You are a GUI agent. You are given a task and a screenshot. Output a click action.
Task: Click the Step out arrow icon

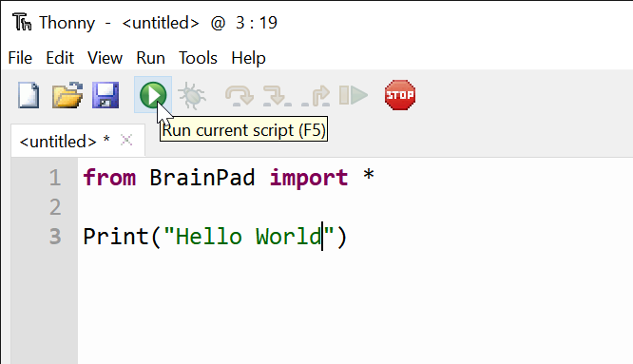316,96
